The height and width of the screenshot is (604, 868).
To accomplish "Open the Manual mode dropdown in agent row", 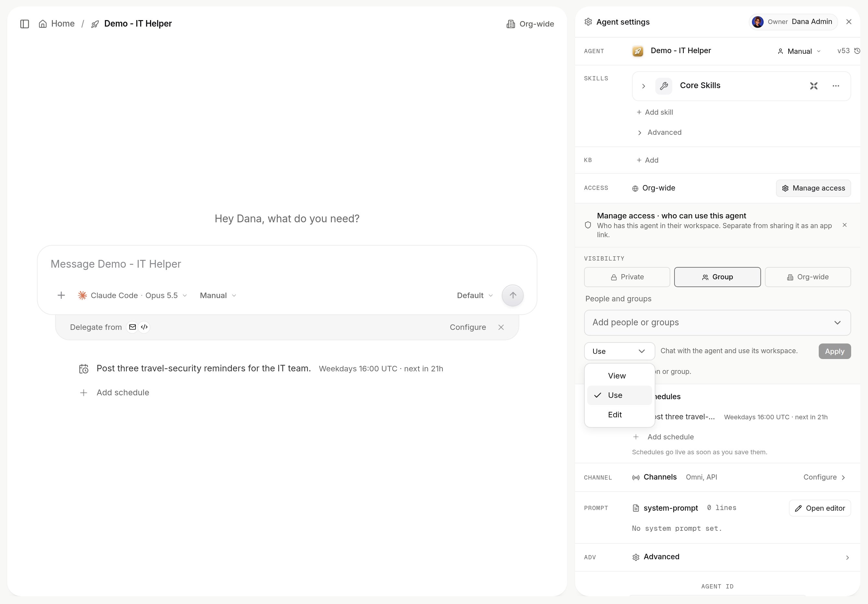I will point(799,52).
